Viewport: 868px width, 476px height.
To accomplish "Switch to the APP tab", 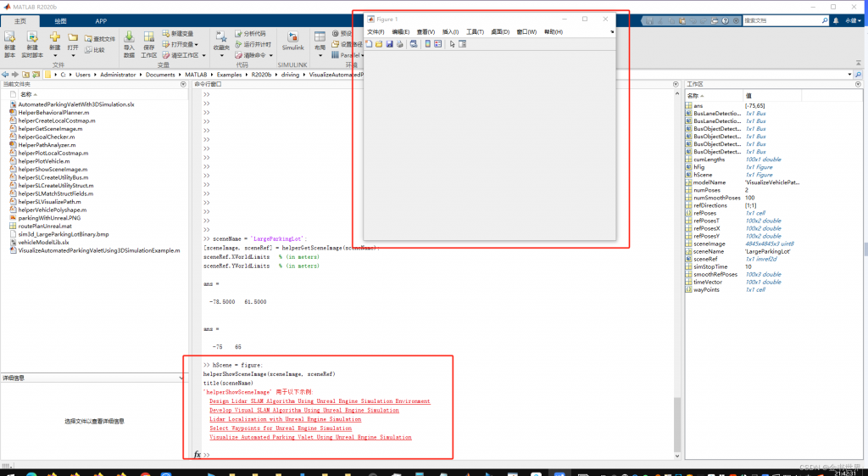I will (101, 21).
